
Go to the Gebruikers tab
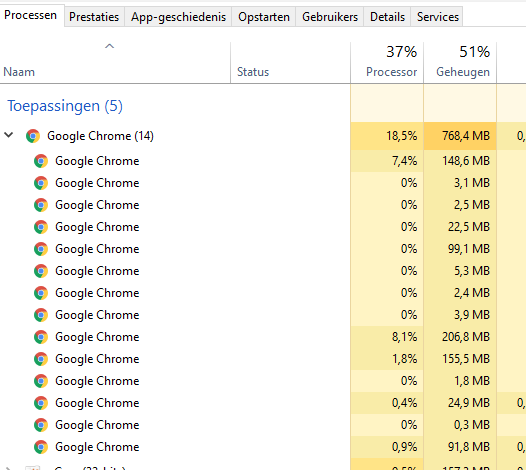(330, 16)
